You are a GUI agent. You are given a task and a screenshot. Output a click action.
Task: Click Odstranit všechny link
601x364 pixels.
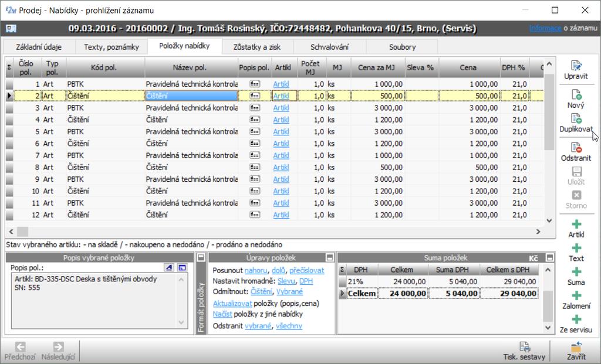[x=289, y=326]
